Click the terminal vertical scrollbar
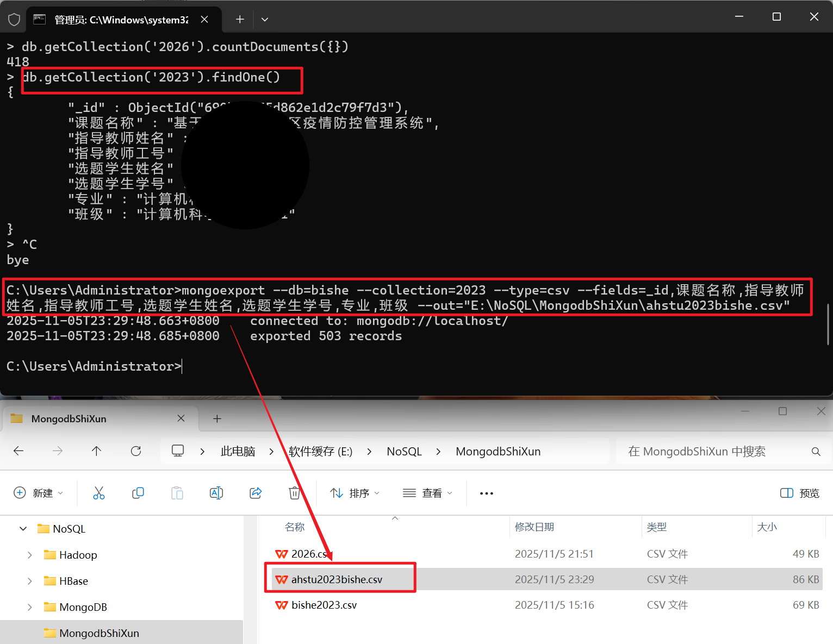The height and width of the screenshot is (644, 833). click(828, 324)
